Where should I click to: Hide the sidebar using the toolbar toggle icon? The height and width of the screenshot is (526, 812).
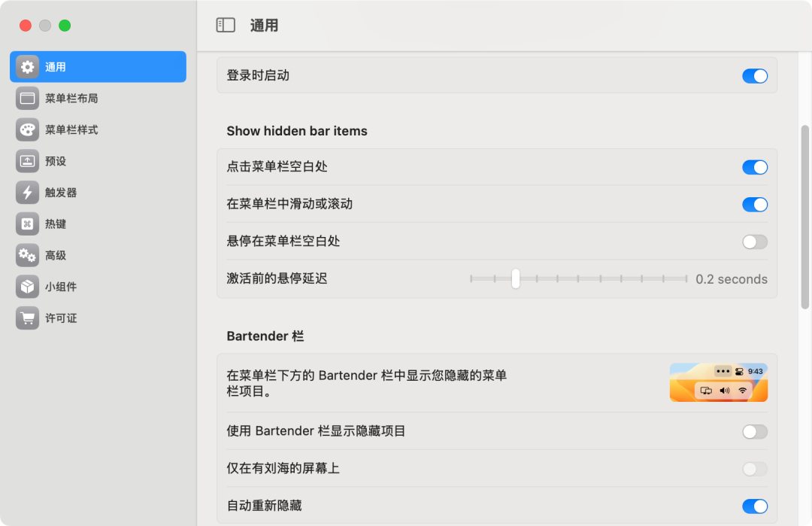click(x=226, y=26)
